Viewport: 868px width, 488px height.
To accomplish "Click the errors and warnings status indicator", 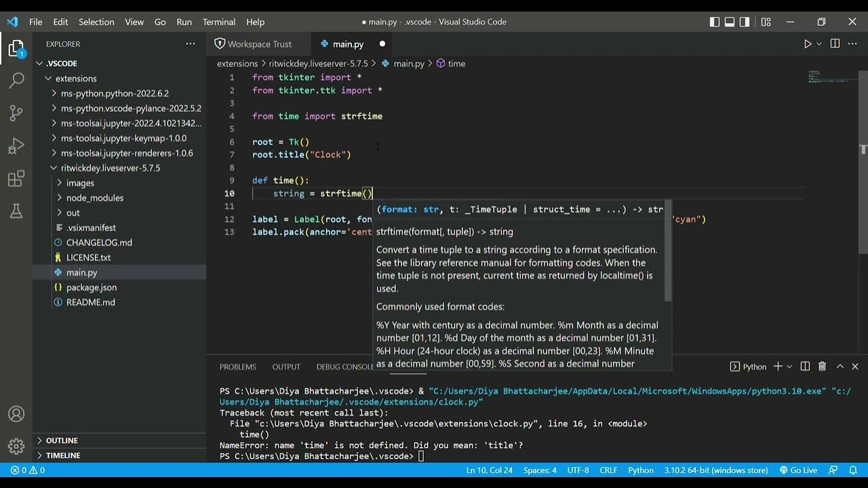I will point(28,470).
